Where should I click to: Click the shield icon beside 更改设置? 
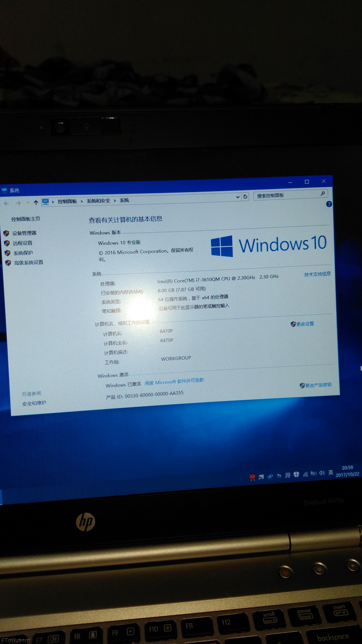pos(293,324)
